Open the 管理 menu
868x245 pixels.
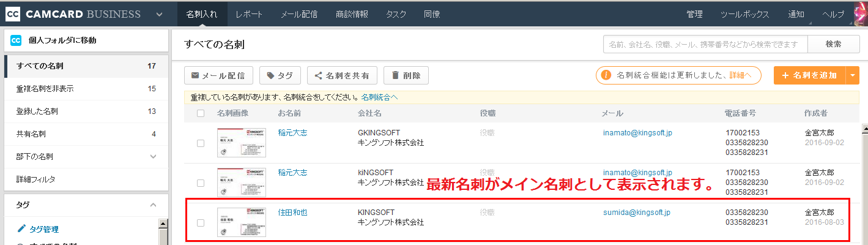[695, 14]
